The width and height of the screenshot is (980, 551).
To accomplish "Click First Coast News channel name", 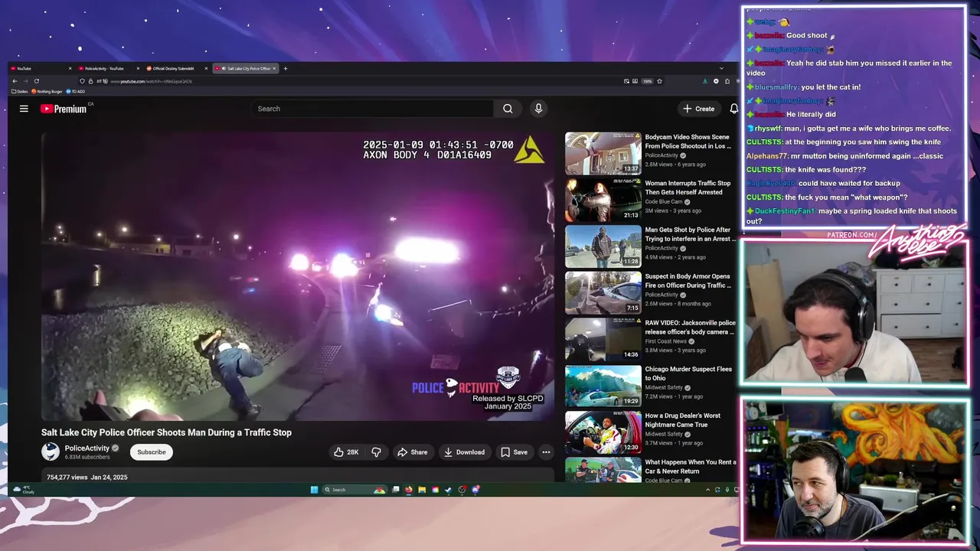I will tap(666, 341).
